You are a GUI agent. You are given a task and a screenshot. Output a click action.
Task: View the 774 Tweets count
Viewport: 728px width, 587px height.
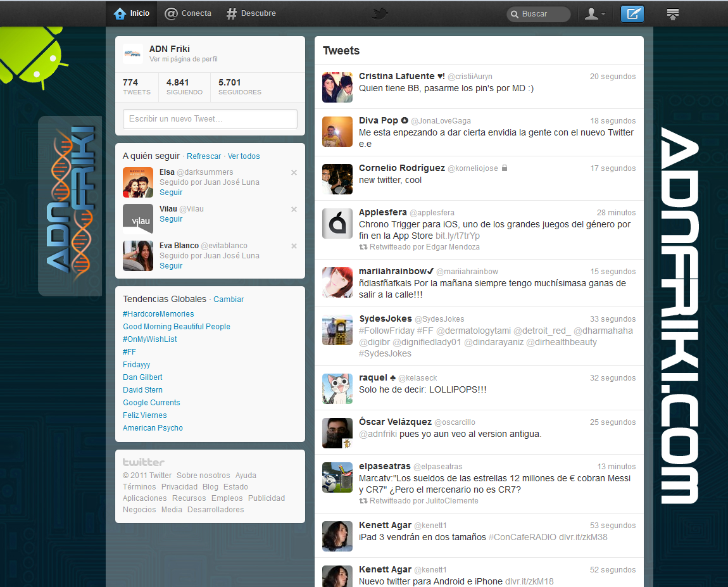pyautogui.click(x=137, y=87)
